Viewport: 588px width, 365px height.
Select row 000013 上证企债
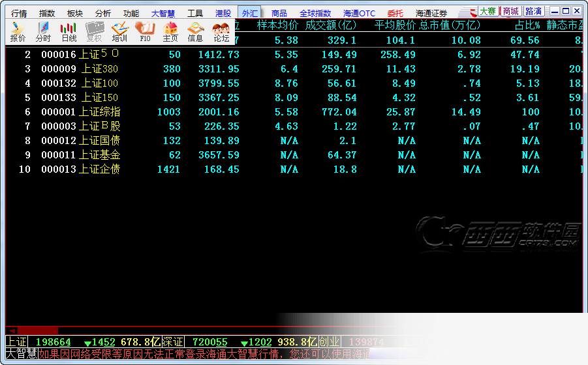(x=294, y=169)
